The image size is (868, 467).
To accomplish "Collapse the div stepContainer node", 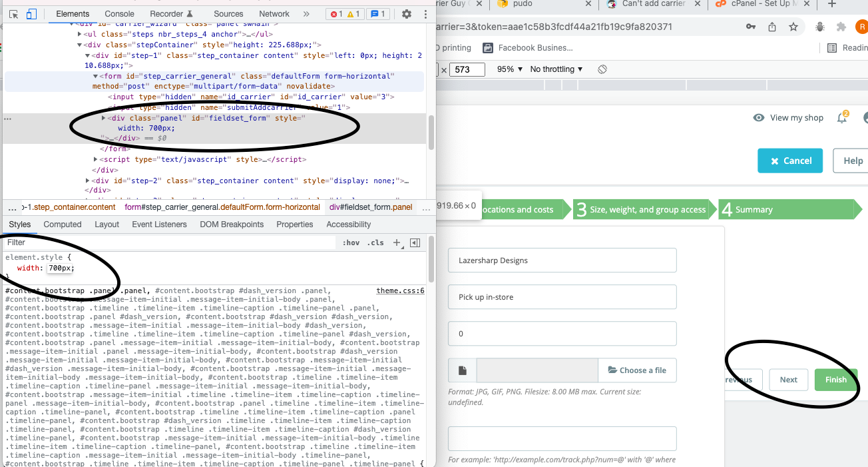I will 80,45.
